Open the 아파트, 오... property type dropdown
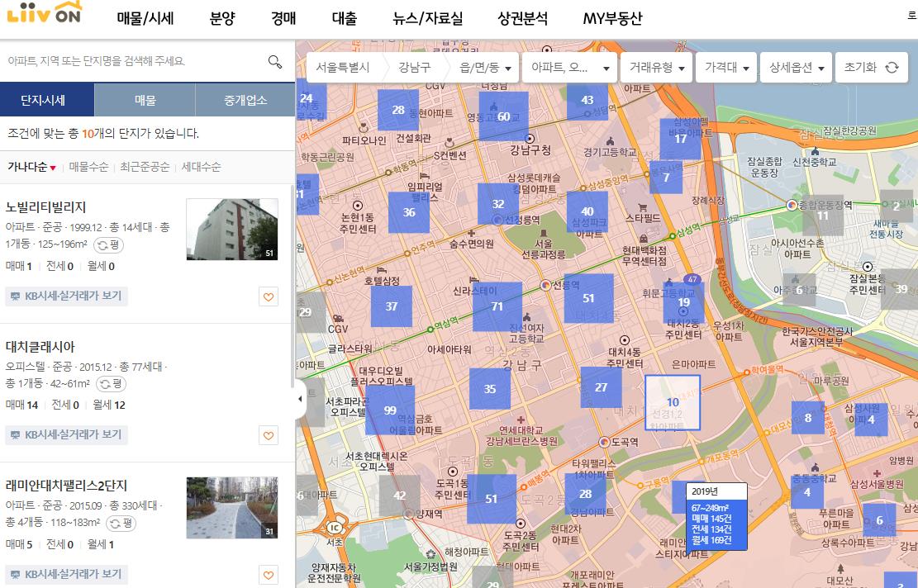This screenshot has height=588, width=918. click(x=569, y=67)
